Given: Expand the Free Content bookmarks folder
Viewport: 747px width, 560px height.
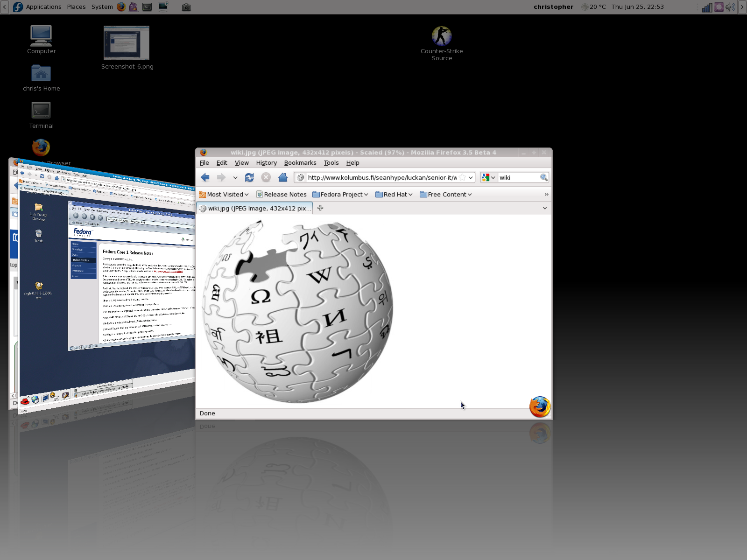Looking at the screenshot, I should tap(446, 195).
